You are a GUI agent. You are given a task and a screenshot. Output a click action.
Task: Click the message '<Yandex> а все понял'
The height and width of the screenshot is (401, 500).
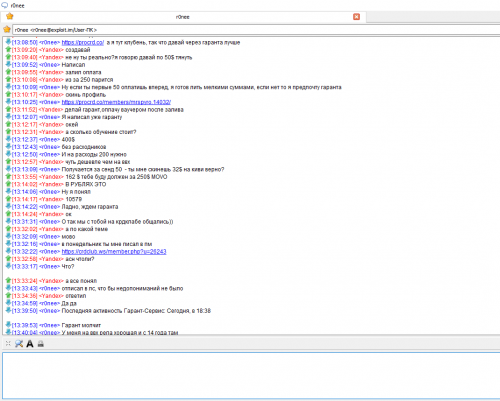[68, 281]
